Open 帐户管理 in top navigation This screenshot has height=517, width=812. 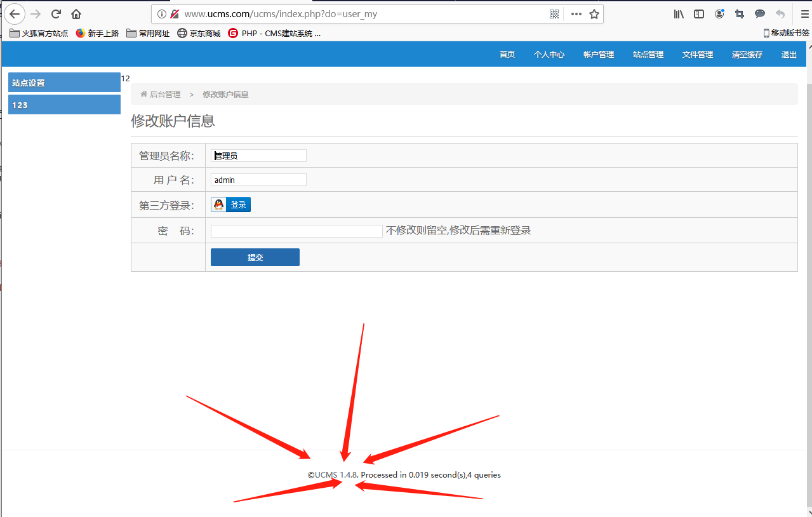tap(599, 55)
